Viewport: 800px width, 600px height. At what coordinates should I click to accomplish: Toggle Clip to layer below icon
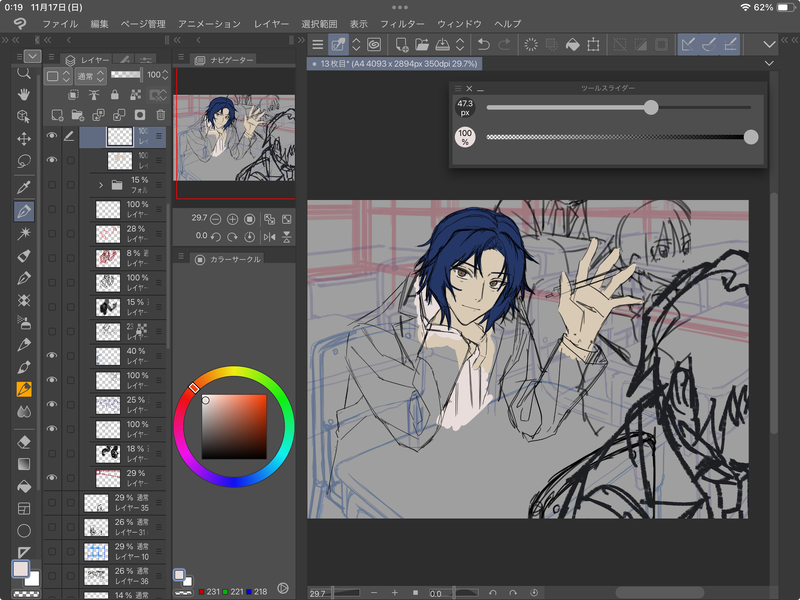pyautogui.click(x=73, y=95)
